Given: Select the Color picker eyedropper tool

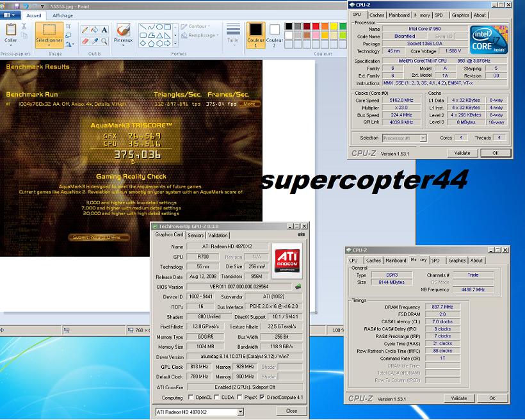Looking at the screenshot, I should tap(95, 41).
